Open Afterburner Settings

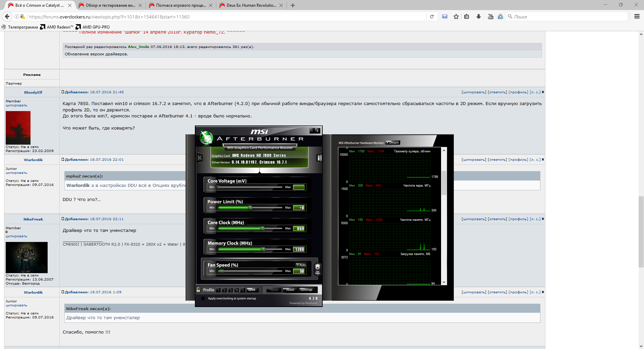(306, 290)
